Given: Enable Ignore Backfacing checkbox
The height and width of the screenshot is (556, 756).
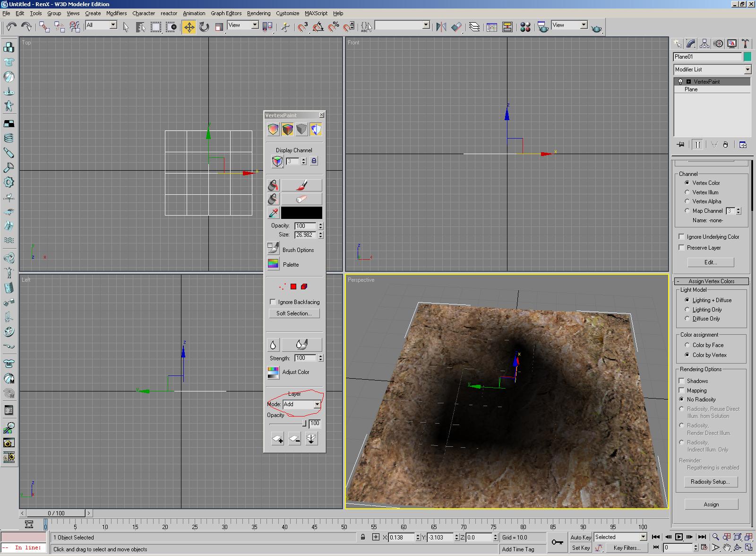Looking at the screenshot, I should [x=273, y=302].
